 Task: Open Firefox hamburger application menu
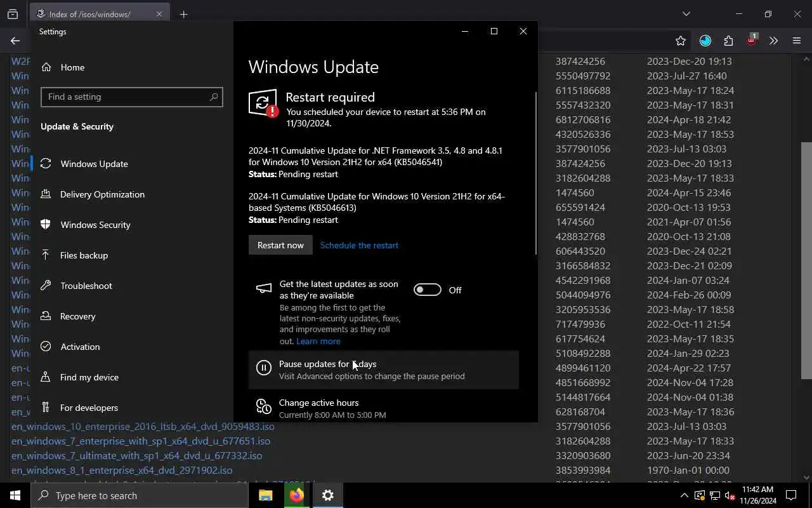(797, 41)
